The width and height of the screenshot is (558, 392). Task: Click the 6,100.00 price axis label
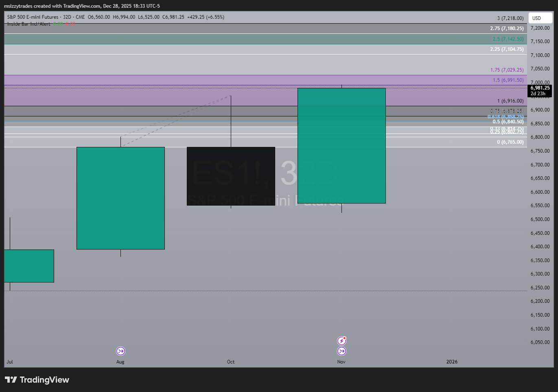(540, 329)
